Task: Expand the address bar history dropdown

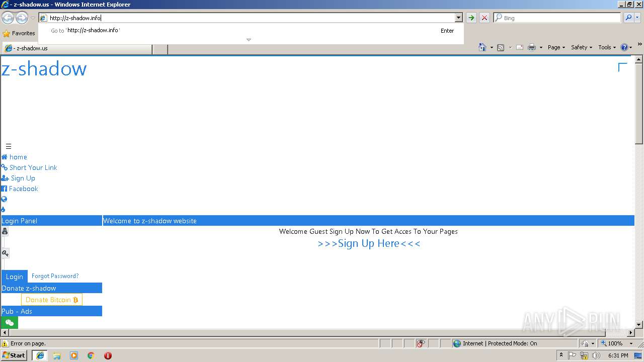Action: coord(458,18)
